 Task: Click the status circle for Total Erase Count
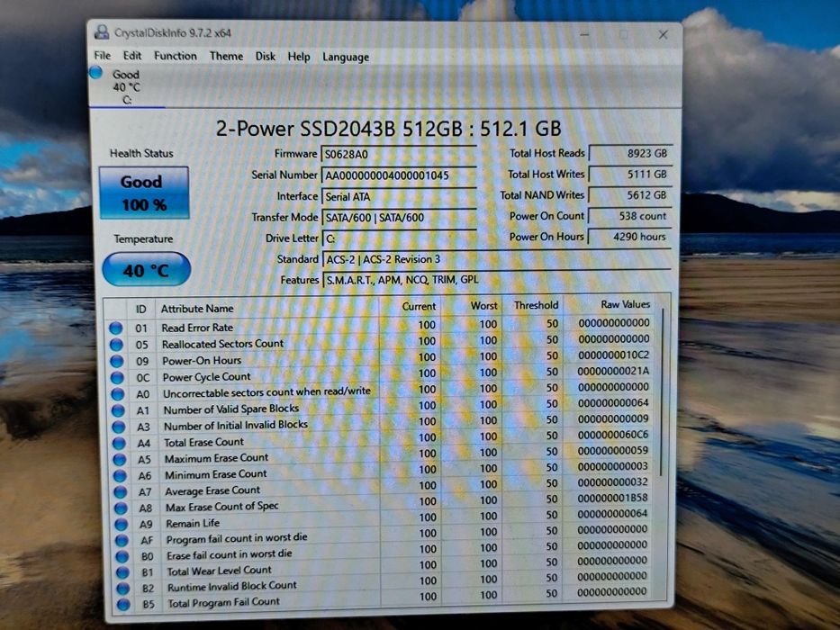click(x=120, y=444)
